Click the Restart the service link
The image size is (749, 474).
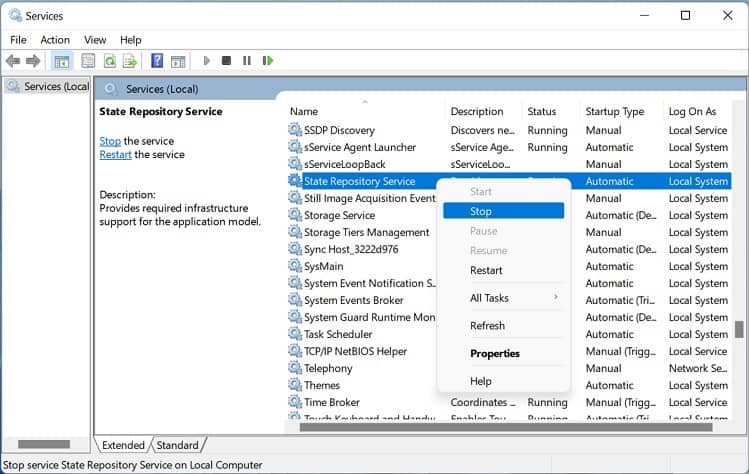(x=115, y=154)
